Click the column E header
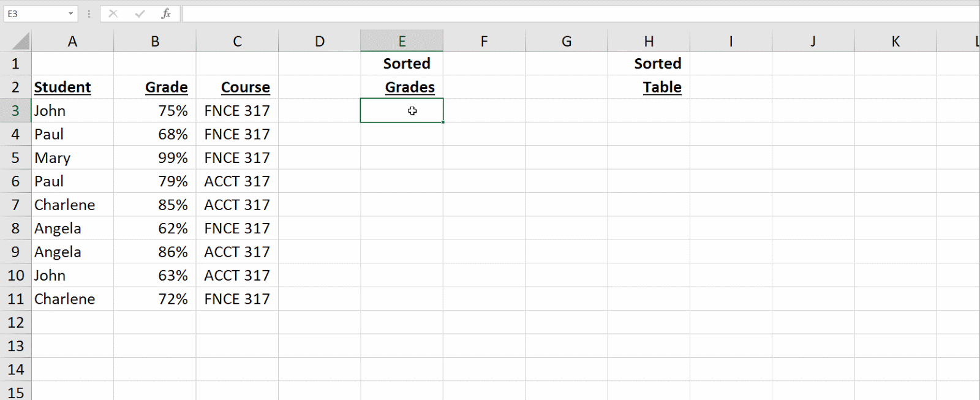The height and width of the screenshot is (400, 980). (402, 40)
